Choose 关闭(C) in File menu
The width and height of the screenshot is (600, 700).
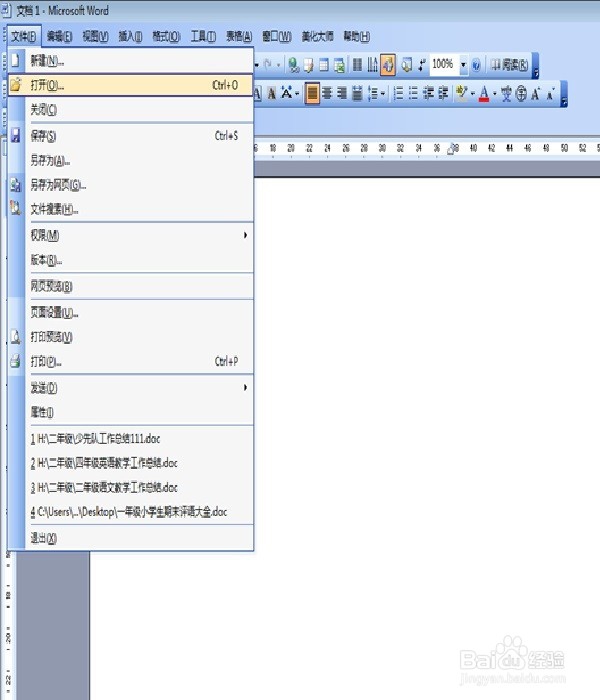tap(131, 109)
